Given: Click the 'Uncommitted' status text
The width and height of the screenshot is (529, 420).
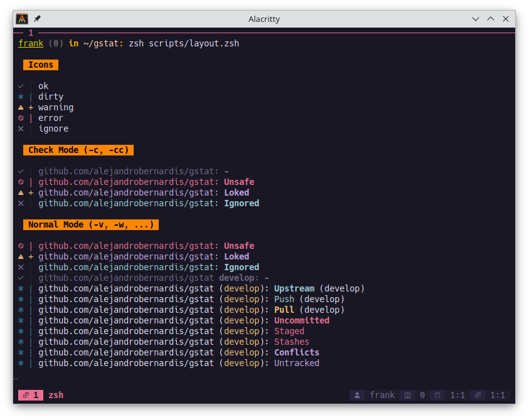Looking at the screenshot, I should coord(302,320).
